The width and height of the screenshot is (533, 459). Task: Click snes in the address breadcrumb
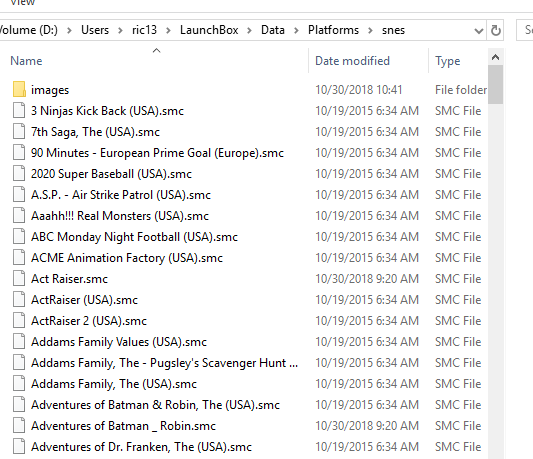point(393,30)
